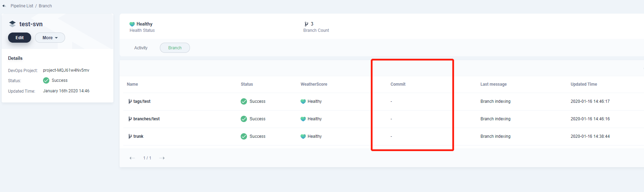
Task: Go to previous page with left arrow
Action: tap(132, 158)
